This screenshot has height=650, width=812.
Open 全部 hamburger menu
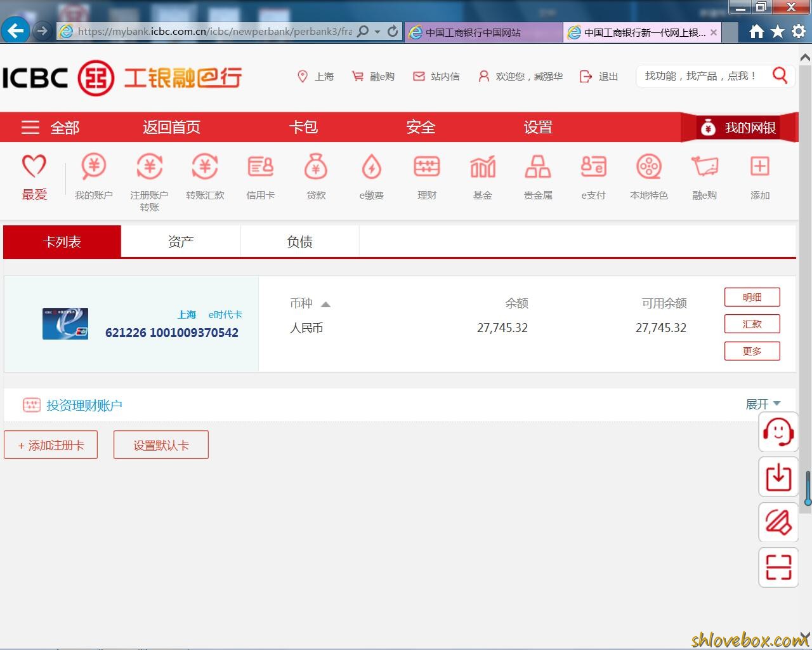[50, 128]
